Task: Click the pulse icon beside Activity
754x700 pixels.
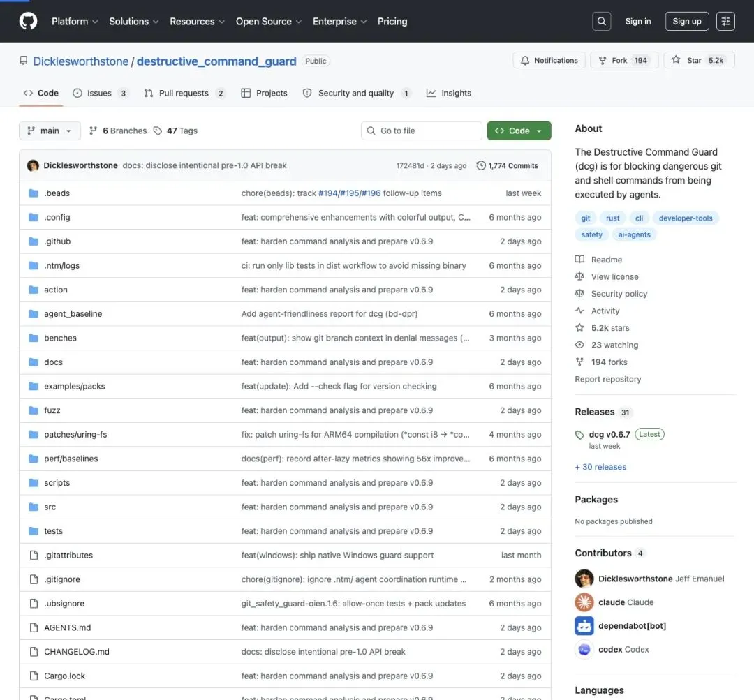Action: click(579, 311)
